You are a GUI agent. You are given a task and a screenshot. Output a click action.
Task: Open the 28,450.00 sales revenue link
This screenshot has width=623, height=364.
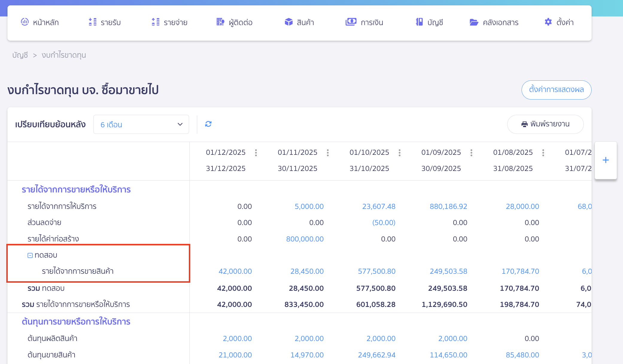tap(307, 271)
